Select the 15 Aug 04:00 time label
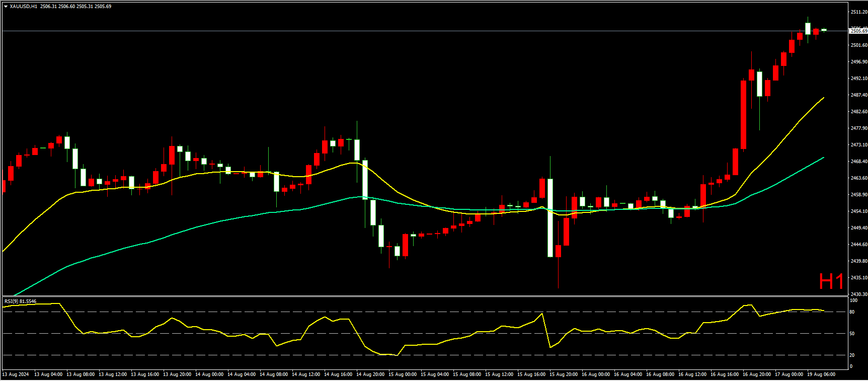Screen dimensions: 868x381 [x=435, y=374]
